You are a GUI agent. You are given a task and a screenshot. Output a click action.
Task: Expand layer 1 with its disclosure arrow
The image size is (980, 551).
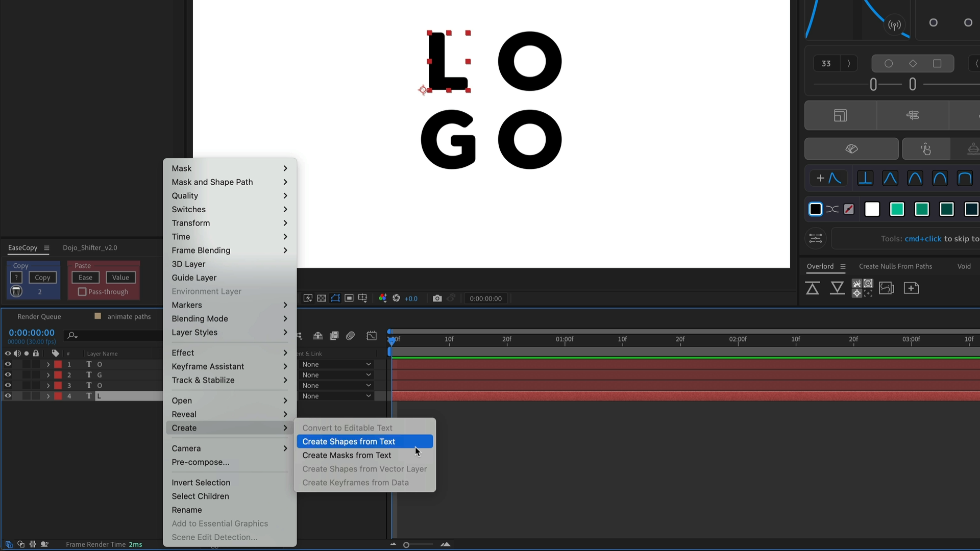point(48,364)
